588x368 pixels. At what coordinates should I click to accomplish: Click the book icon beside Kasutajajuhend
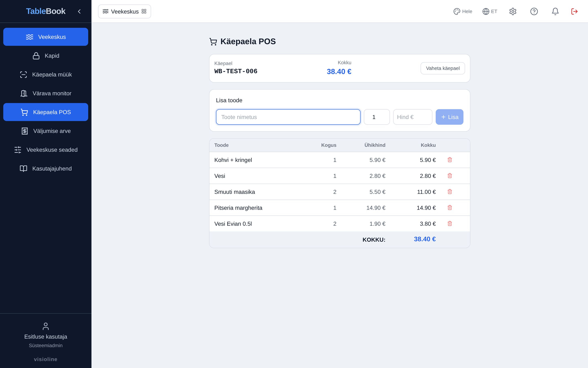point(23,168)
